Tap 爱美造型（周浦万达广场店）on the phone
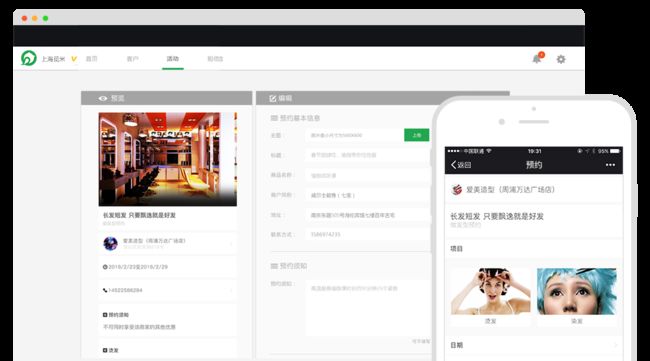Image resolution: width=650 pixels, height=361 pixels. pyautogui.click(x=510, y=189)
